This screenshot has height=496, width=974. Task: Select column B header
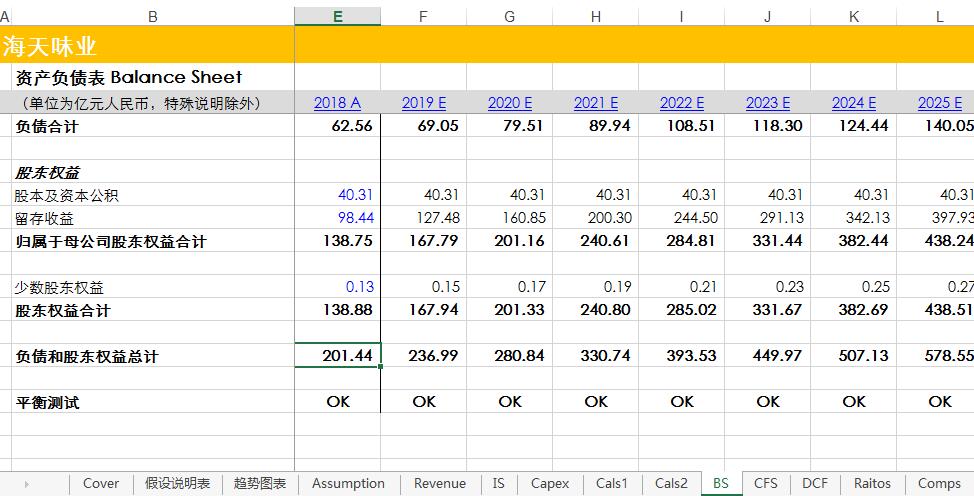coord(153,16)
